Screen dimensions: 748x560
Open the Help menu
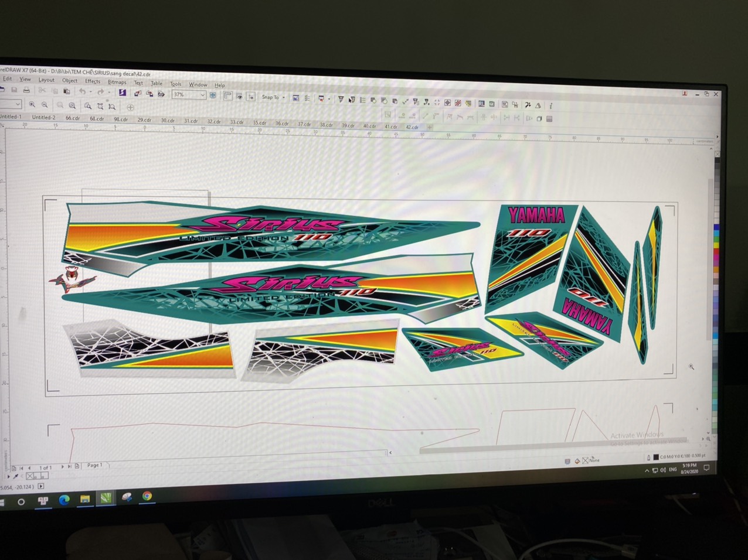click(x=220, y=85)
